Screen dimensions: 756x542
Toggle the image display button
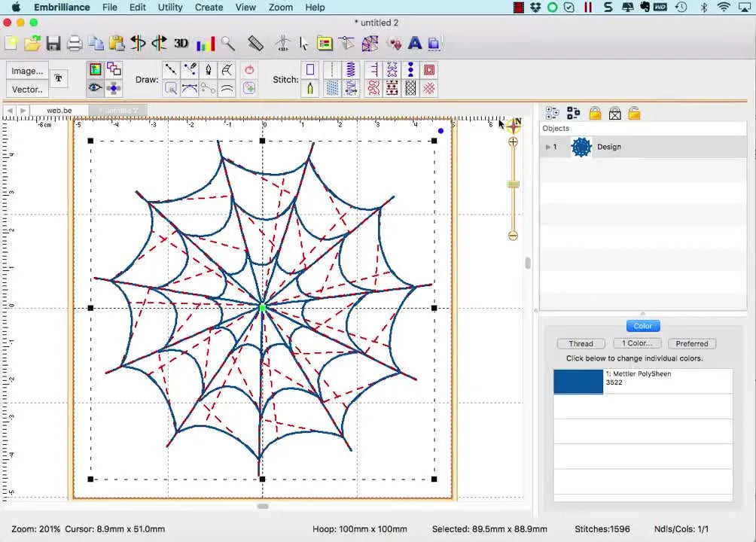pos(95,69)
